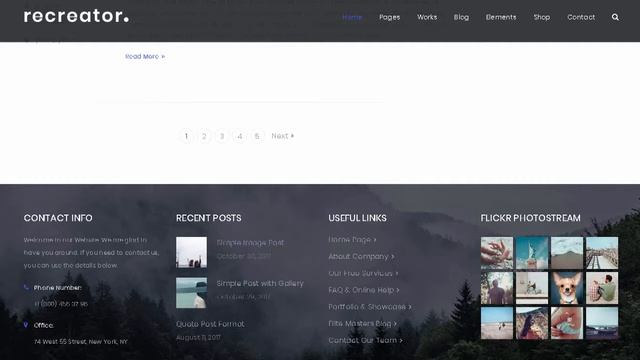Image resolution: width=640 pixels, height=360 pixels.
Task: Open Flickr photo of sea horizon
Action: pyautogui.click(x=602, y=323)
